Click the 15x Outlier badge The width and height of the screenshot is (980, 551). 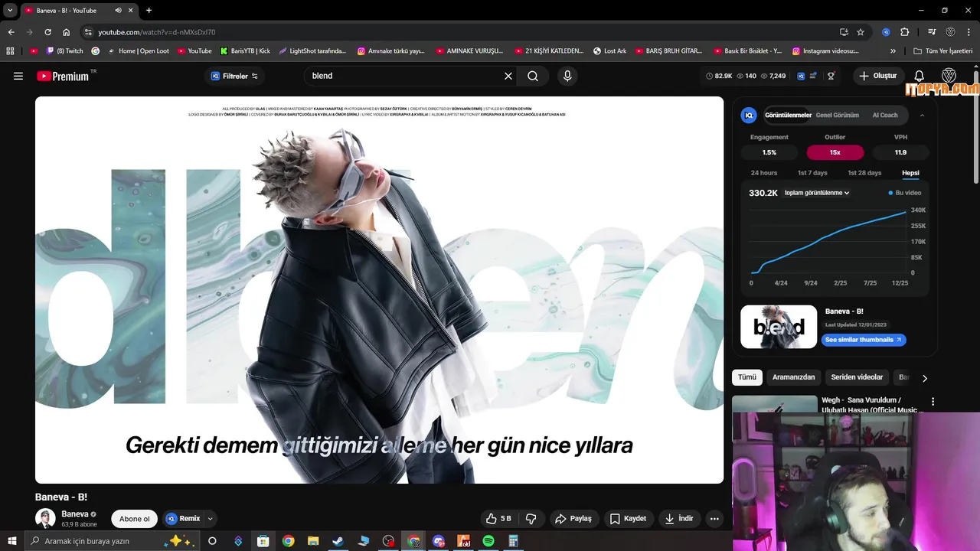835,152
